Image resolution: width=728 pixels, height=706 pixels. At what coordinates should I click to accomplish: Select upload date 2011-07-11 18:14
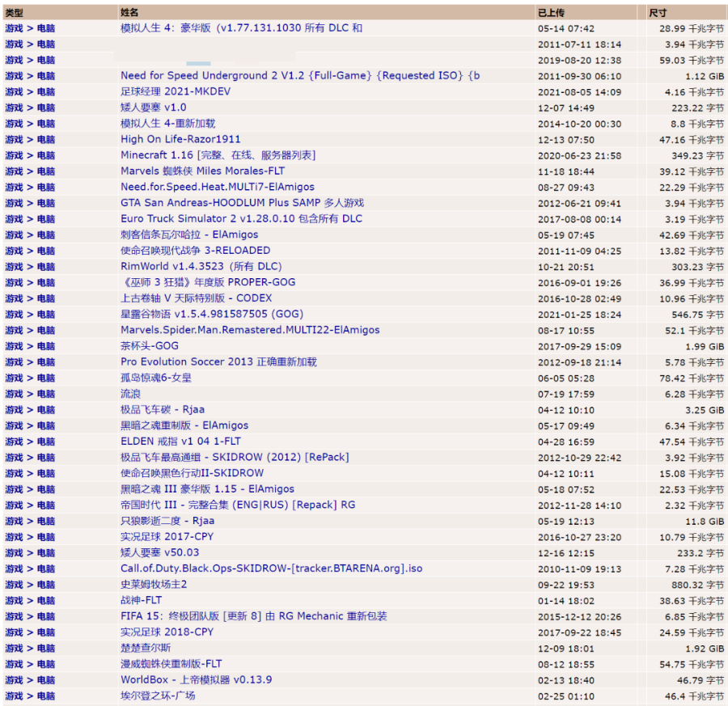(x=579, y=44)
